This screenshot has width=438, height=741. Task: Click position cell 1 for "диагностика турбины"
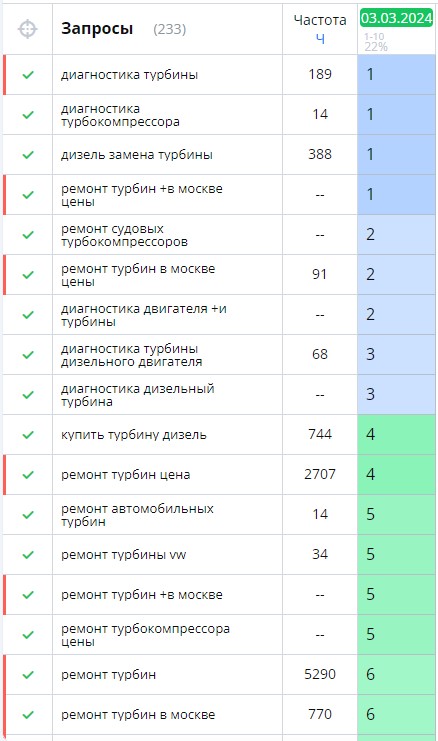click(x=396, y=75)
